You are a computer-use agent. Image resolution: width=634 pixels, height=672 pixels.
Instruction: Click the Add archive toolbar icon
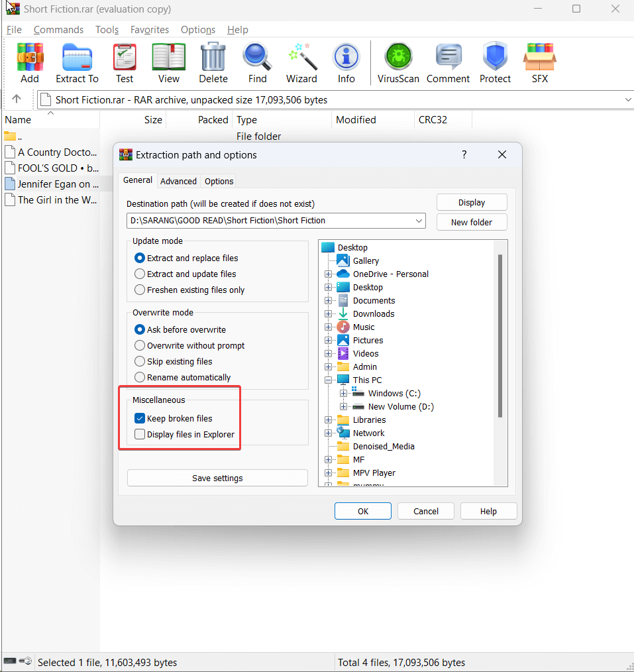(x=30, y=64)
